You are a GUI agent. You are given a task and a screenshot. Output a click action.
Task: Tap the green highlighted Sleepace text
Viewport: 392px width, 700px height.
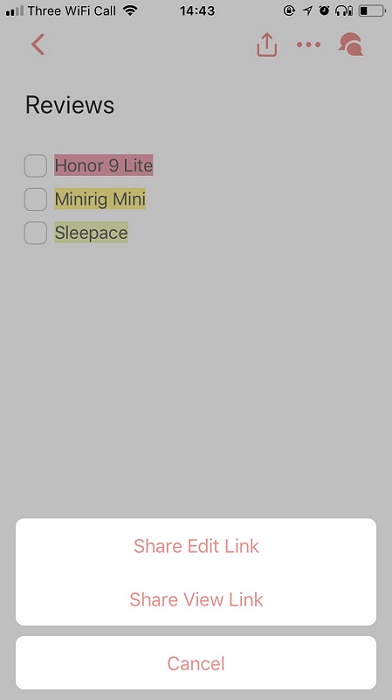point(91,233)
